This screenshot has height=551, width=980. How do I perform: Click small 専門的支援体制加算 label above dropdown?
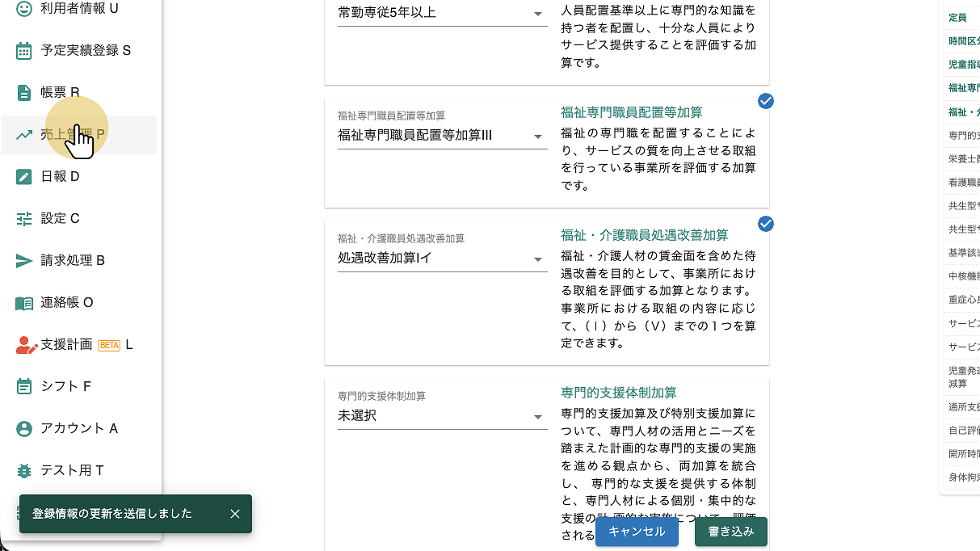tap(381, 396)
